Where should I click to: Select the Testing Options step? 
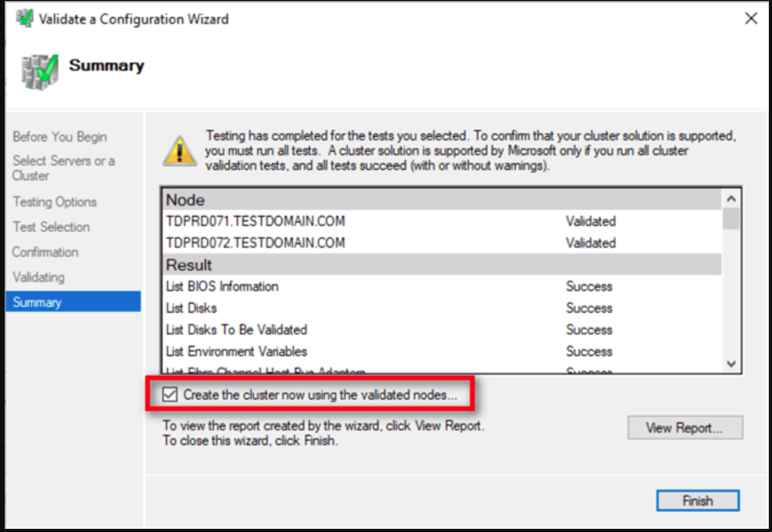click(x=55, y=202)
